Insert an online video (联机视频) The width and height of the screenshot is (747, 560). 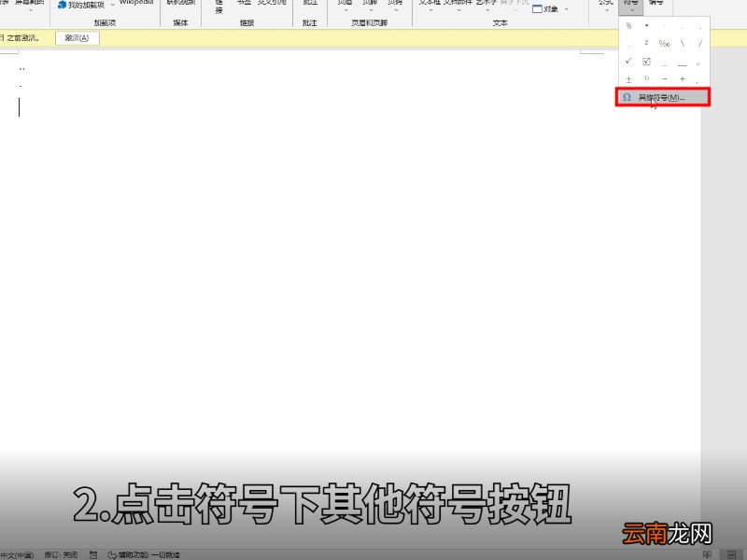click(180, 7)
